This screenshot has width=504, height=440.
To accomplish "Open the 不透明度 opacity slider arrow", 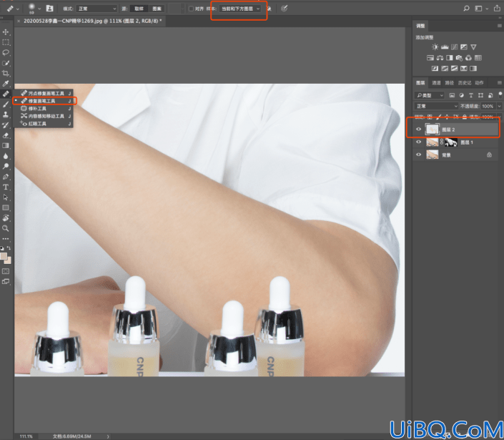I will (499, 106).
